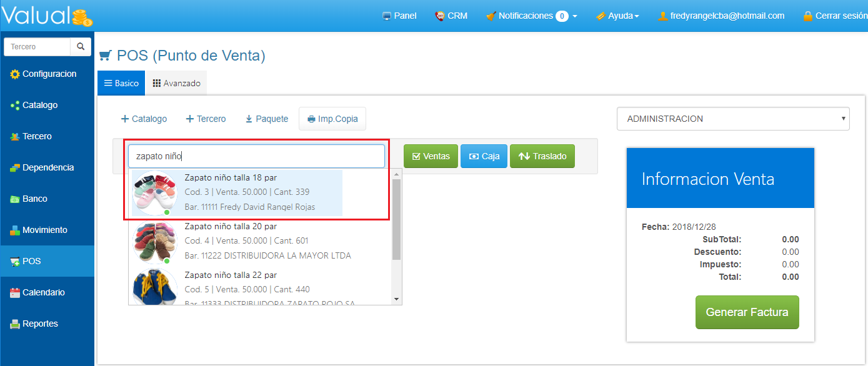Viewport: 868px width, 366px height.
Task: Open the Panel link in header
Action: [399, 16]
